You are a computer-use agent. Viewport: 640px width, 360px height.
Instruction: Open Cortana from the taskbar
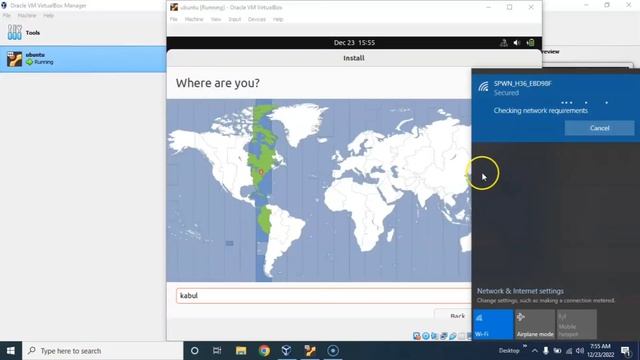[x=195, y=351]
